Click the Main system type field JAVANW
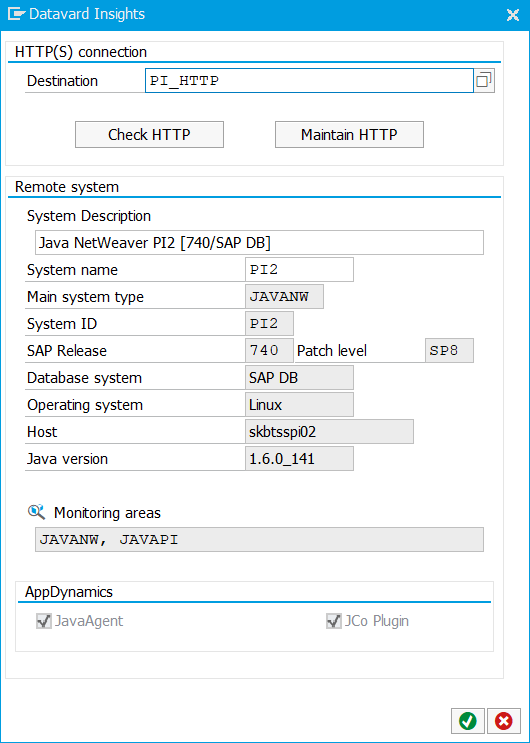Screen dimensions: 530x743 point(284,297)
